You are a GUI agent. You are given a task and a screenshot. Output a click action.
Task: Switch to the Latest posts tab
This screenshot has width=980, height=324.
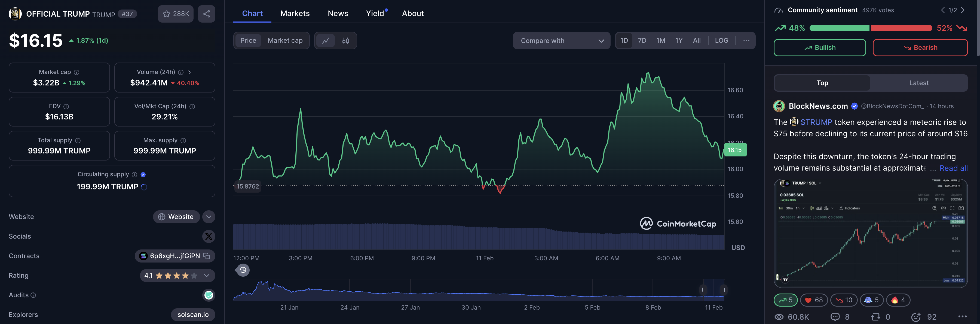pyautogui.click(x=918, y=83)
